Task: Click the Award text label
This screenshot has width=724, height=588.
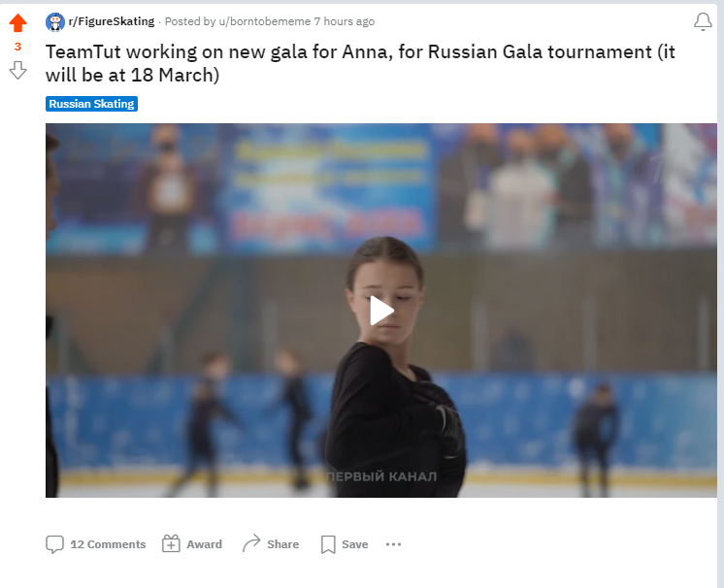Action: 204,544
